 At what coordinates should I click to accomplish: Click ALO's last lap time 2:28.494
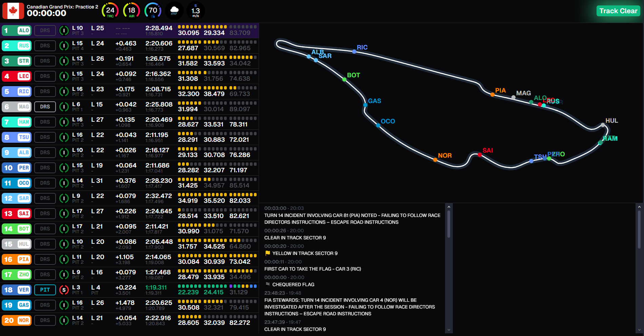[x=159, y=28]
